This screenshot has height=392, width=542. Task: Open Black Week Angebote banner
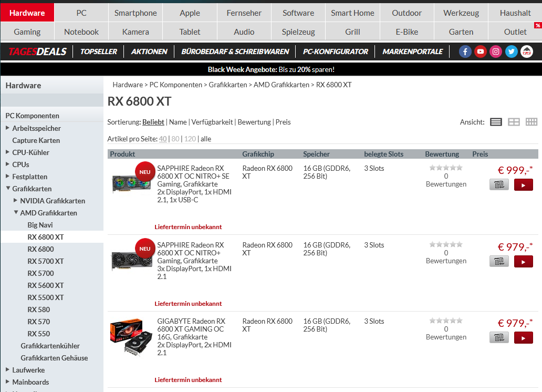tap(271, 69)
